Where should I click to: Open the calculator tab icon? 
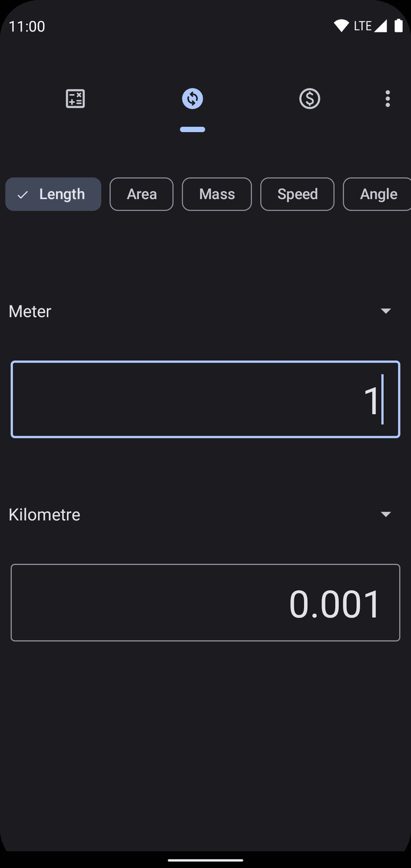pos(75,99)
